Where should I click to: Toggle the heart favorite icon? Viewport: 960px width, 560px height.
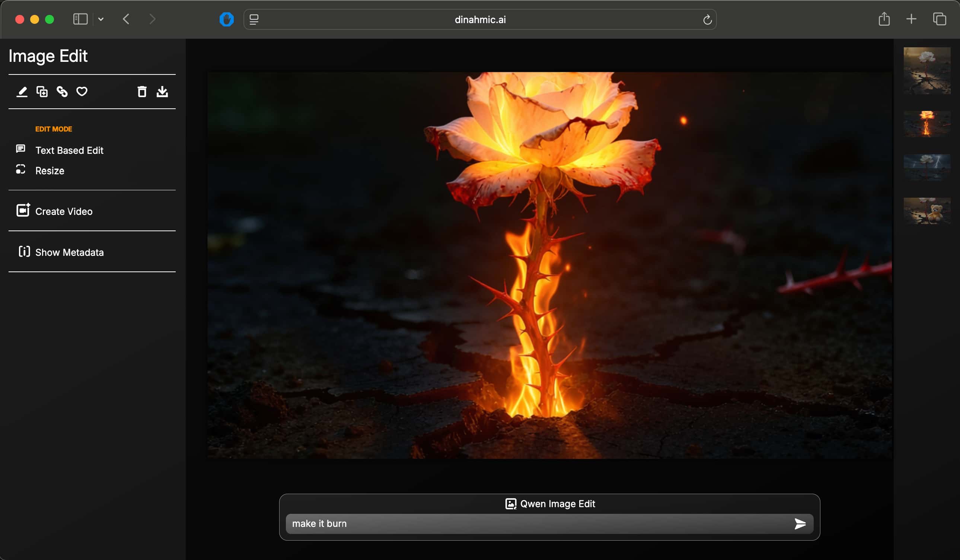[x=82, y=92]
